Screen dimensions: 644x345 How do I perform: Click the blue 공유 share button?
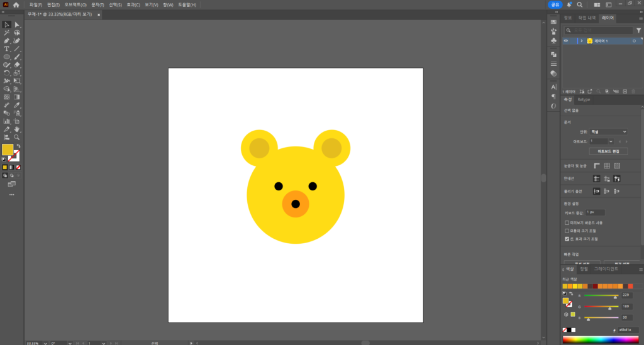[554, 4]
